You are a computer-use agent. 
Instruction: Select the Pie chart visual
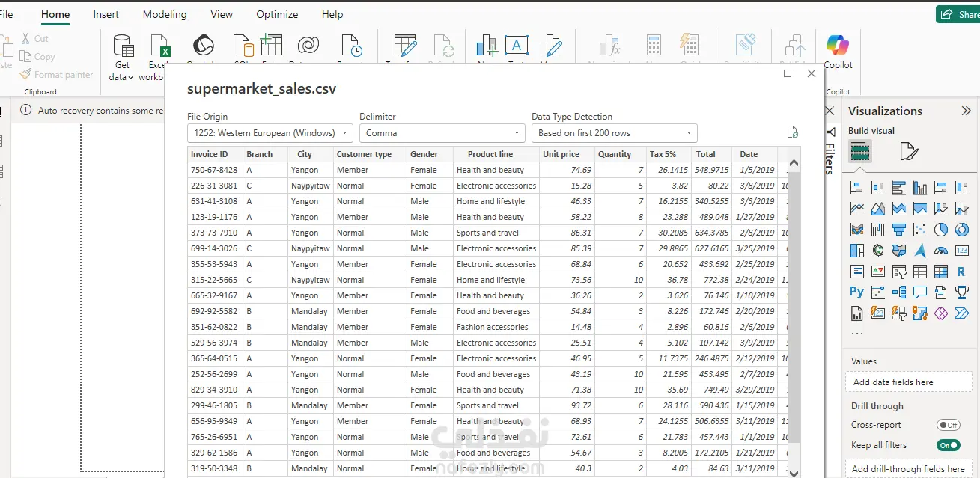pos(941,230)
